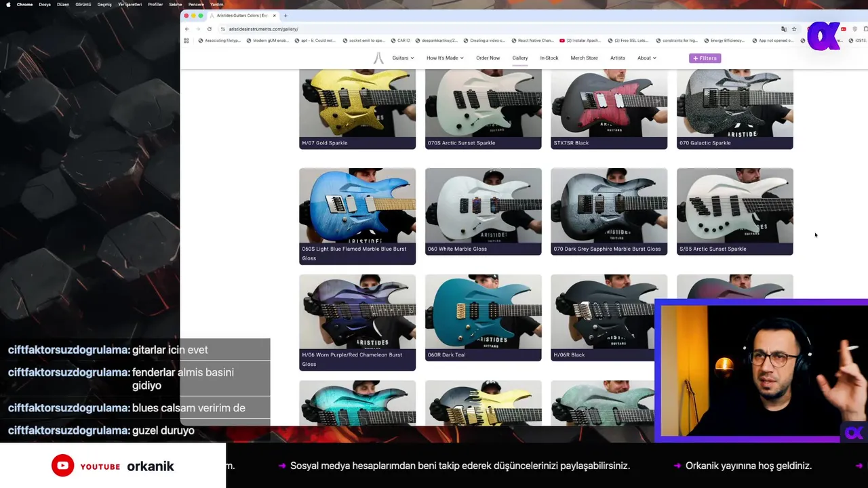The width and height of the screenshot is (868, 488).
Task: Open the 'socket emit to spe...' bookmark
Action: point(363,41)
